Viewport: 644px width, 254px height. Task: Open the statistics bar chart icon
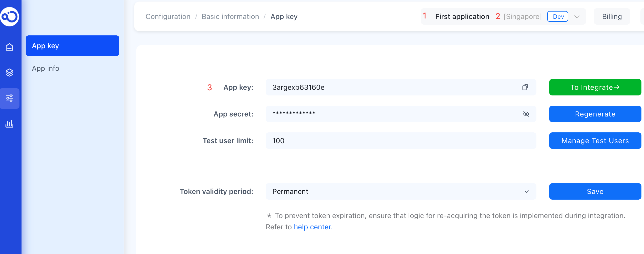9,124
